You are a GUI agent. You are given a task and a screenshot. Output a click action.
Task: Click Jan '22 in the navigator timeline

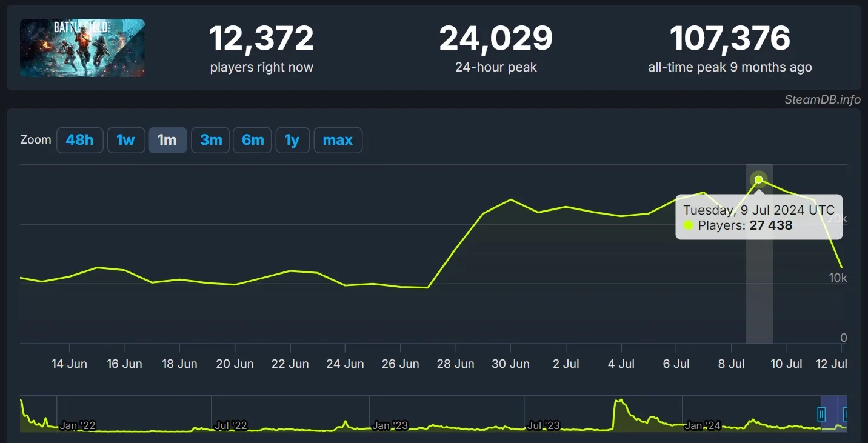pyautogui.click(x=78, y=425)
